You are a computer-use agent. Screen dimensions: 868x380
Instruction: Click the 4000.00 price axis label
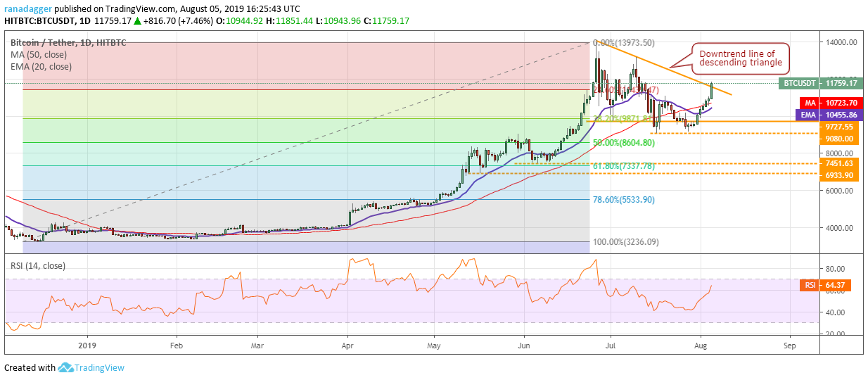tap(840, 228)
